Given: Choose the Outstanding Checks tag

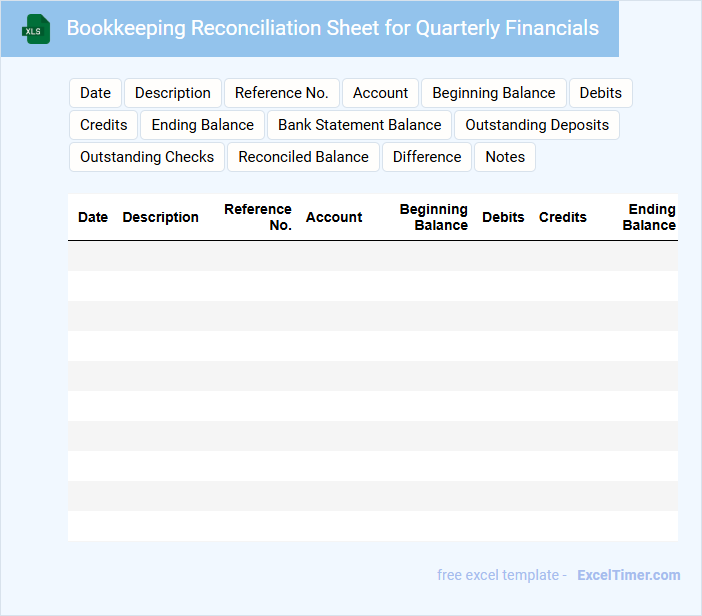Looking at the screenshot, I should (147, 157).
